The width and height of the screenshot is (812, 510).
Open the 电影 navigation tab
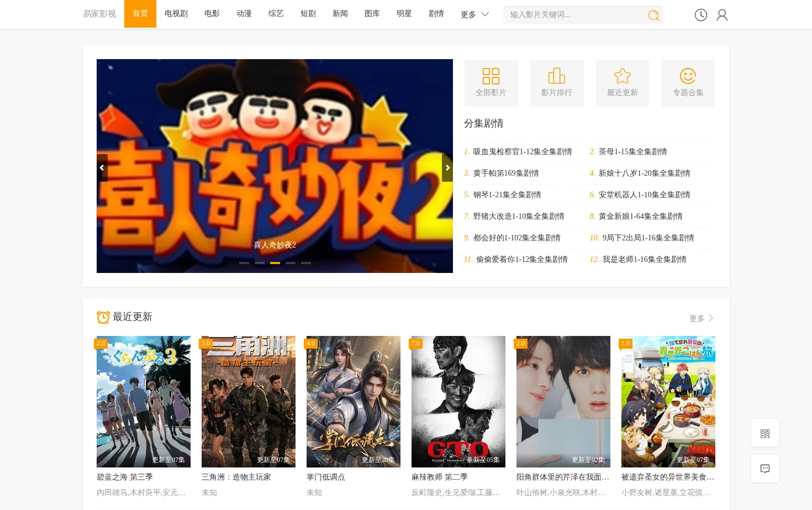click(212, 14)
